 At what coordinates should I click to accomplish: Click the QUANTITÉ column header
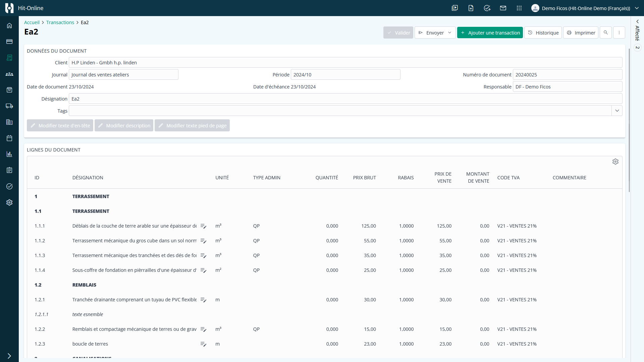pos(327,178)
